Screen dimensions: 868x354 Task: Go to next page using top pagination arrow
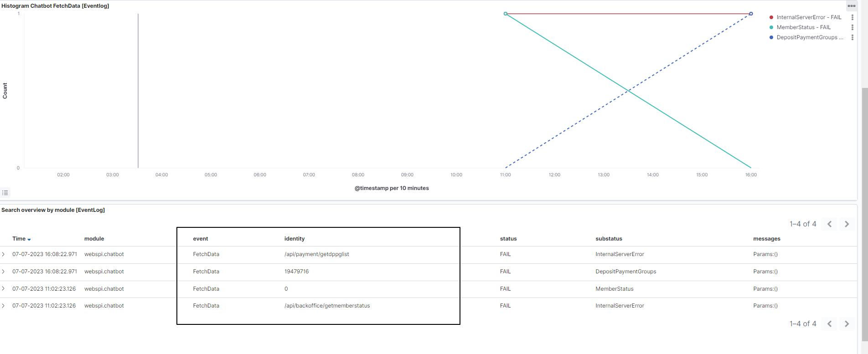[x=847, y=224]
